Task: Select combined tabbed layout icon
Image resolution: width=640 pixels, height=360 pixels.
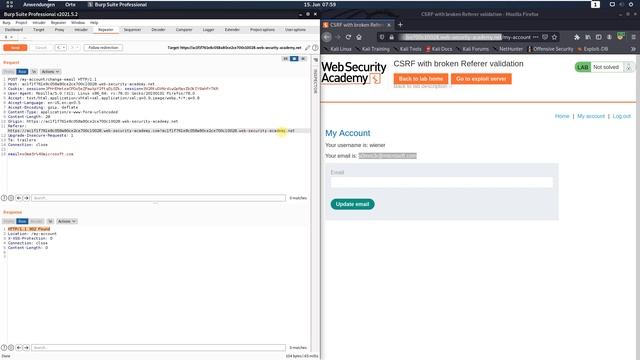Action: pyautogui.click(x=303, y=59)
